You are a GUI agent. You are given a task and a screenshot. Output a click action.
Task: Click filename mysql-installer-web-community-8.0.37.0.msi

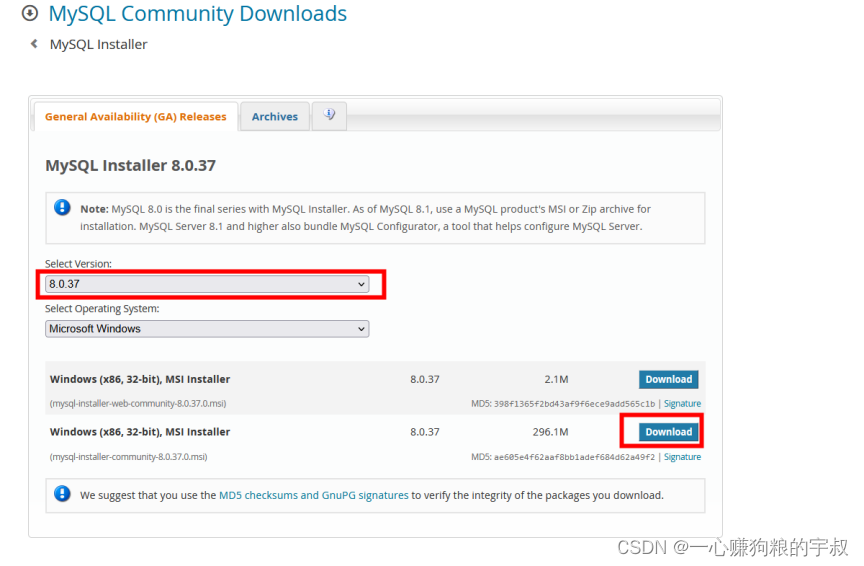point(138,403)
